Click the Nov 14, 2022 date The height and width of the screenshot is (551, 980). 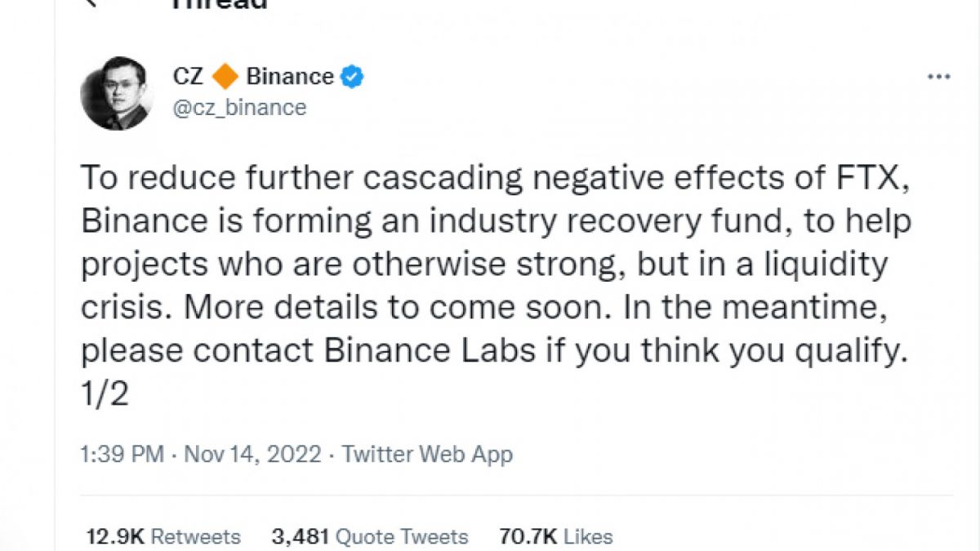pos(253,454)
